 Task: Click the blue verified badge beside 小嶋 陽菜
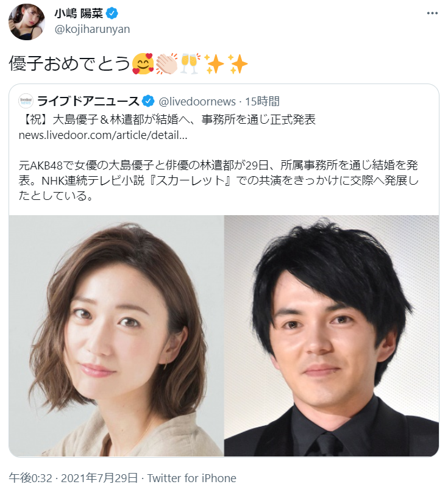(112, 13)
